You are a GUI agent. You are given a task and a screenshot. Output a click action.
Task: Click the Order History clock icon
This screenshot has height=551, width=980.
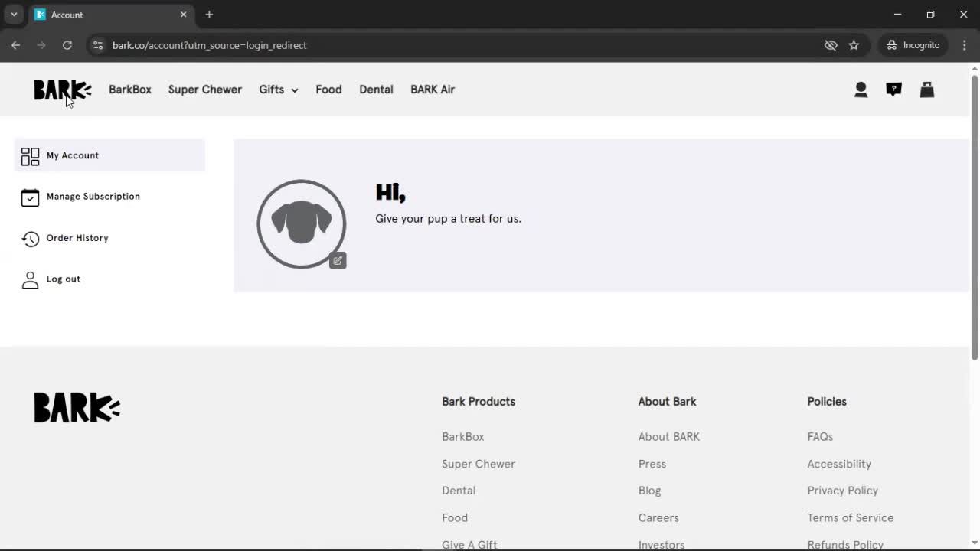[30, 239]
